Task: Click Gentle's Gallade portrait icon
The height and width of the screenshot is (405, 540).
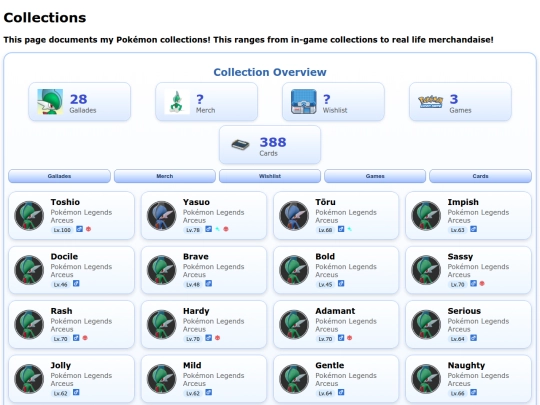Action: [294, 379]
